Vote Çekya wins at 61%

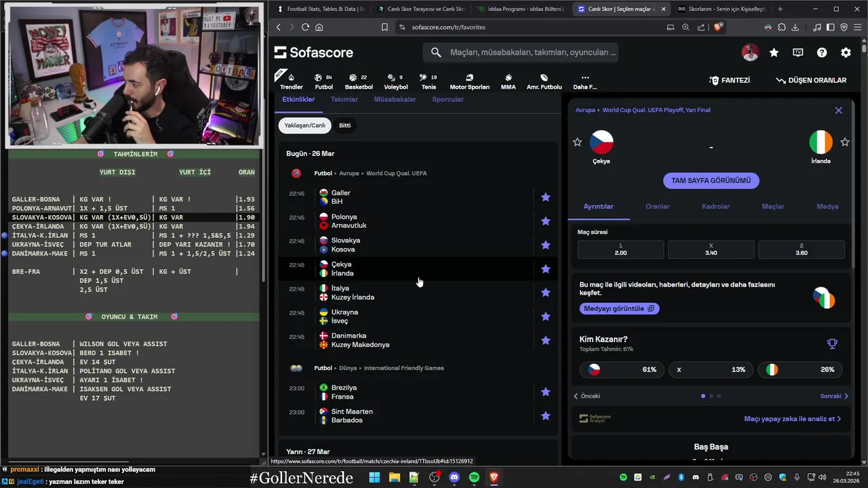(x=622, y=369)
